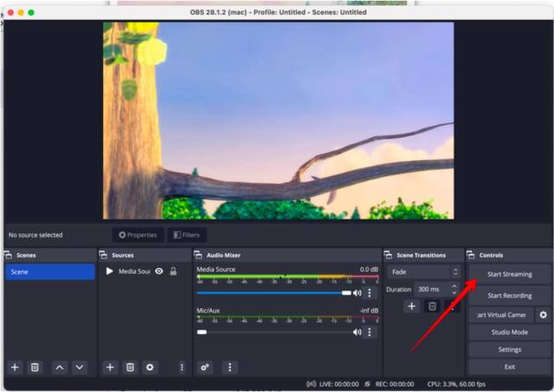Toggle Media Source visibility eye
Image resolution: width=554 pixels, height=392 pixels.
click(159, 271)
